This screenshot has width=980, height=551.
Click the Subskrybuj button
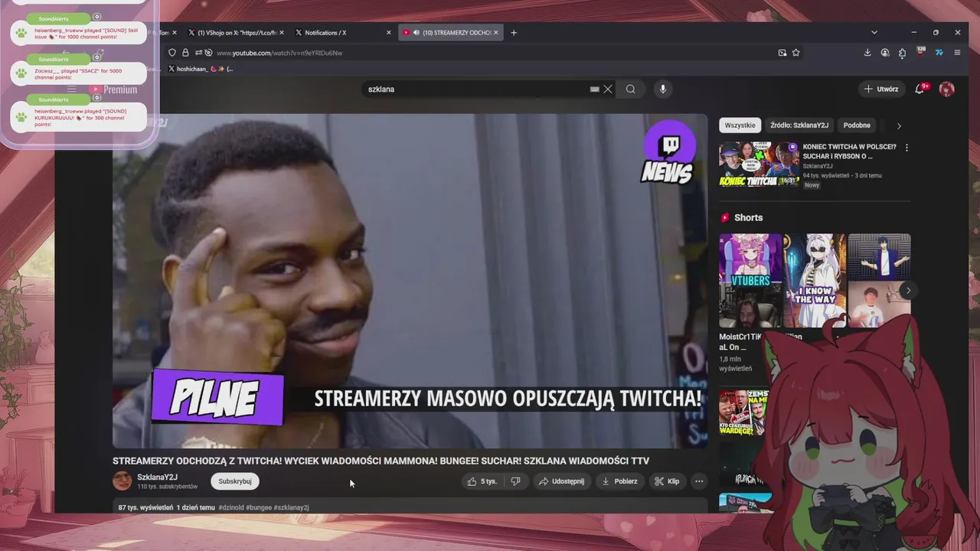click(x=235, y=481)
